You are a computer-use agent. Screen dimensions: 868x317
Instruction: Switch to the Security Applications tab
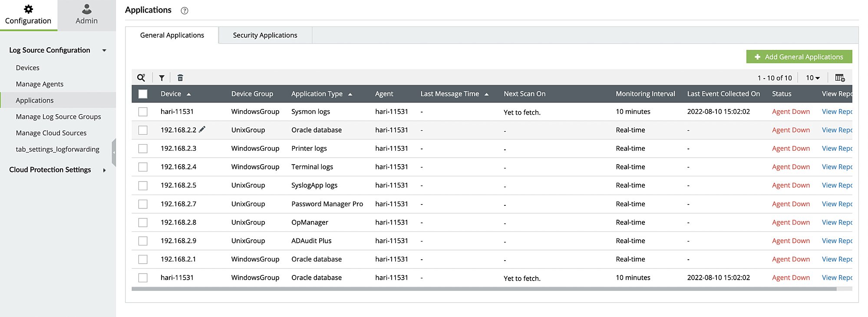point(265,35)
